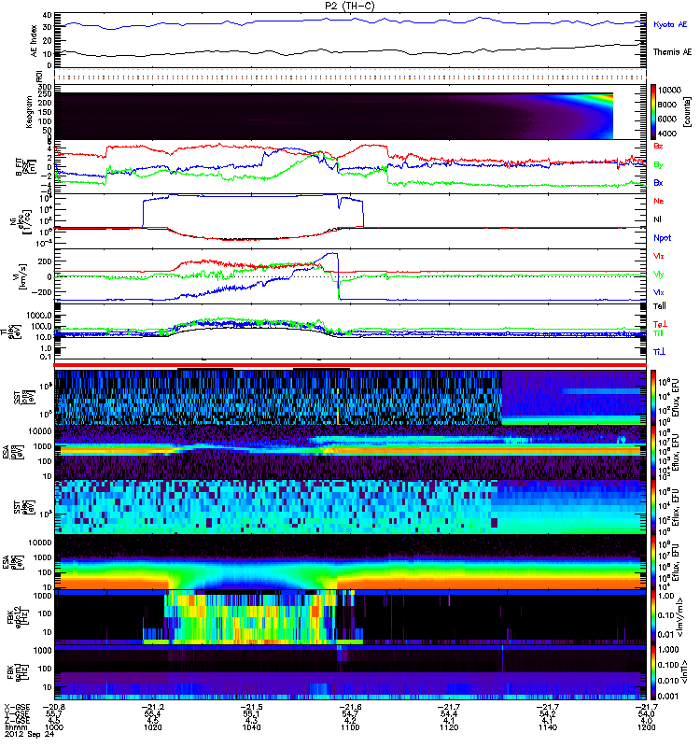Click the 1140 time tick label
700x747 pixels.
(x=548, y=727)
